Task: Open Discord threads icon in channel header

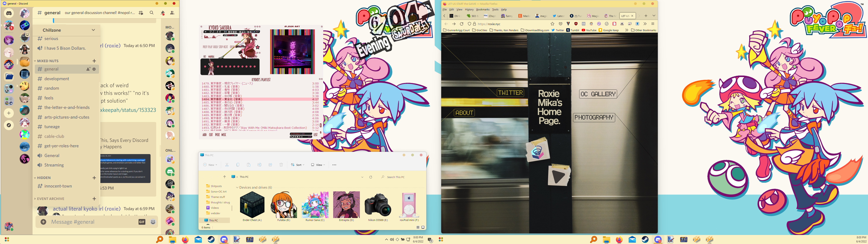Action: tap(141, 13)
